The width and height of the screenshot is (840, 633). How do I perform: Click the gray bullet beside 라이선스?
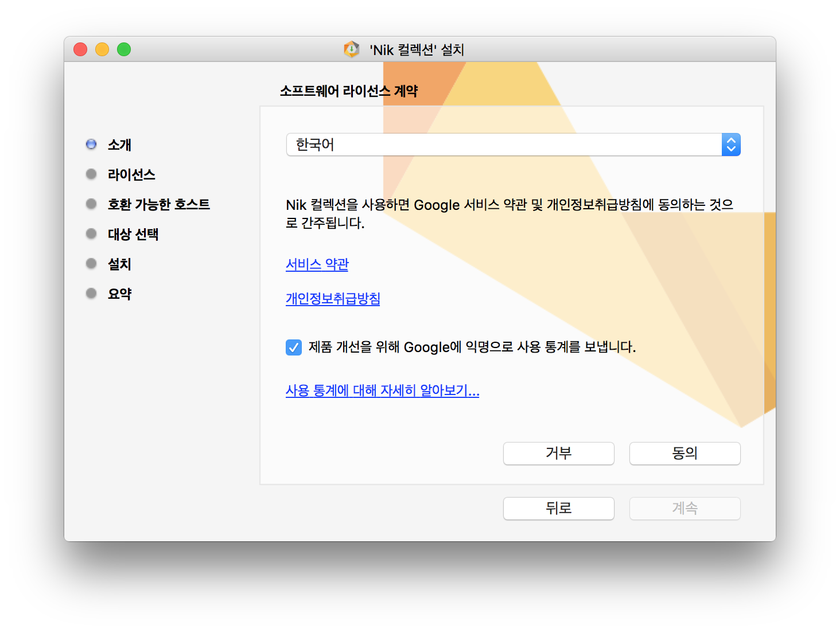tap(91, 174)
